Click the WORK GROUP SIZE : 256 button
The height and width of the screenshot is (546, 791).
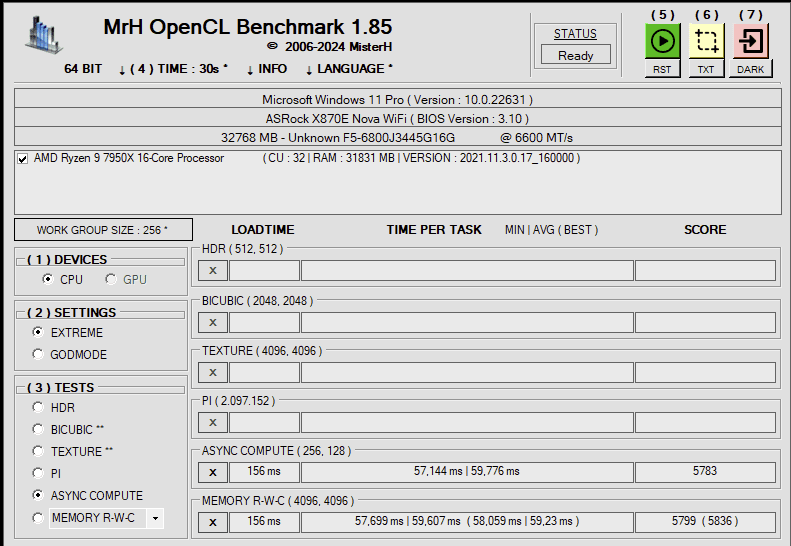pos(103,230)
